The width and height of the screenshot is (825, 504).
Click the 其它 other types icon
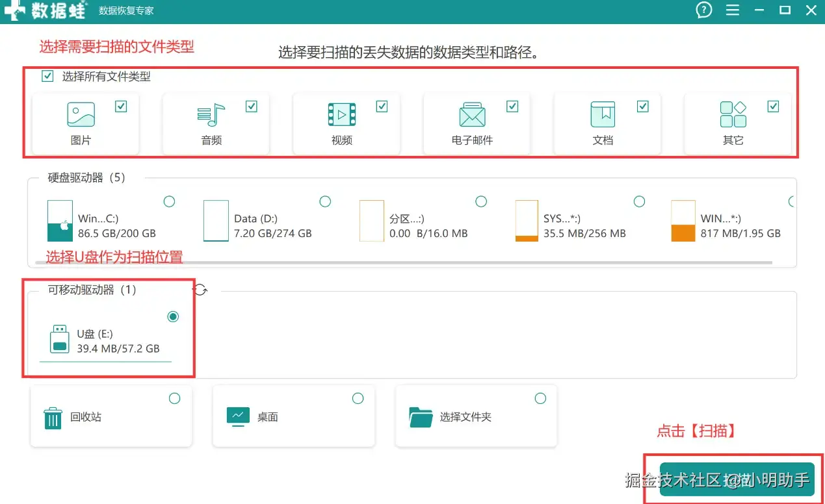click(733, 114)
